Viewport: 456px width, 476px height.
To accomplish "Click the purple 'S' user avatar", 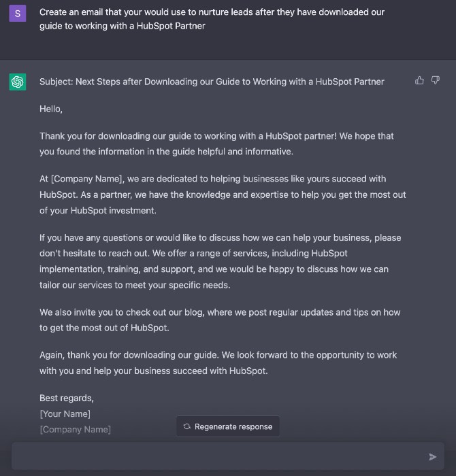I will [x=18, y=14].
